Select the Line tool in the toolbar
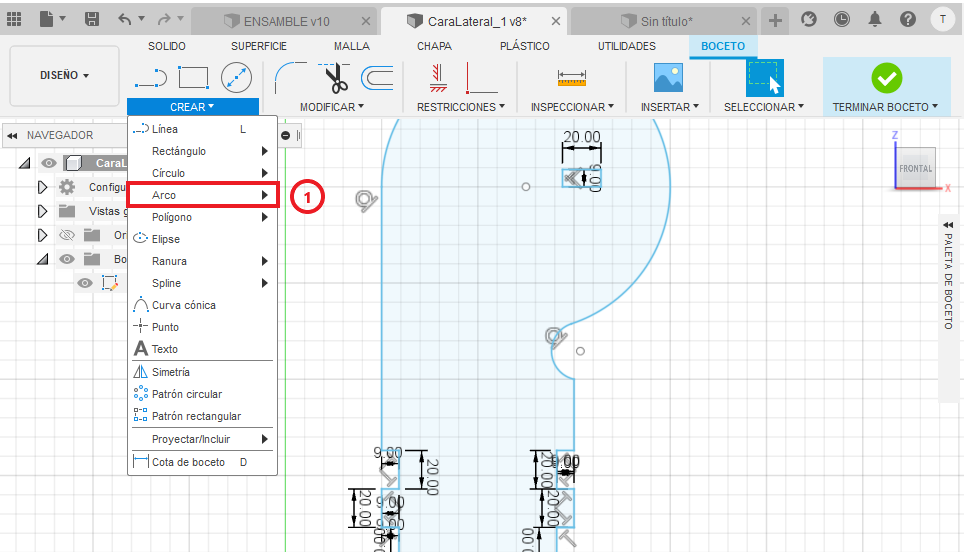This screenshot has height=552, width=964. click(151, 78)
